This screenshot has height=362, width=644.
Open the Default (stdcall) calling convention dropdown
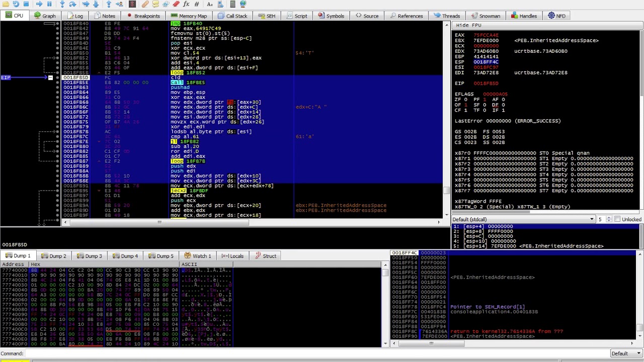523,219
